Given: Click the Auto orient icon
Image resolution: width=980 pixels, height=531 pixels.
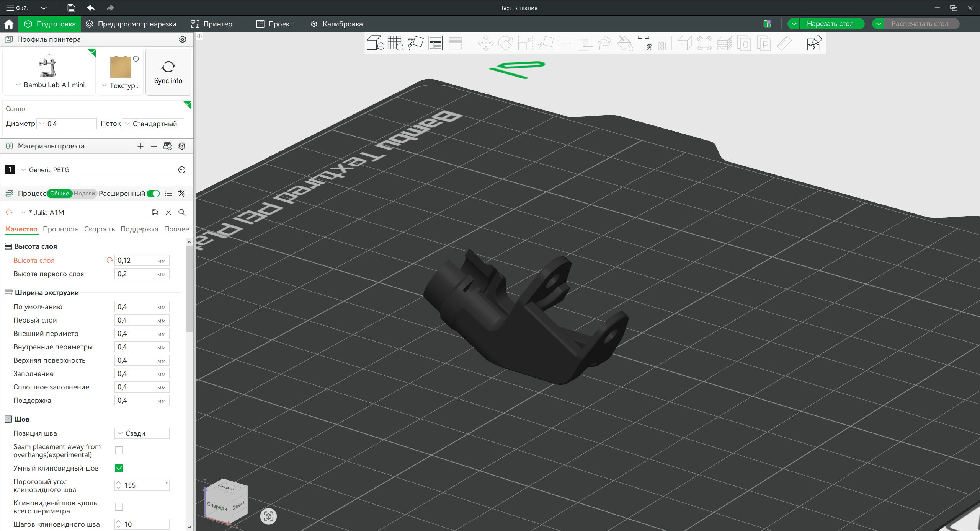Looking at the screenshot, I should pyautogui.click(x=415, y=43).
